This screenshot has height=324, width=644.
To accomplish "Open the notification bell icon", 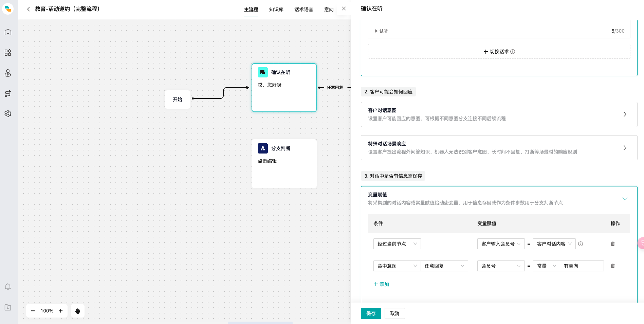I will click(x=8, y=287).
